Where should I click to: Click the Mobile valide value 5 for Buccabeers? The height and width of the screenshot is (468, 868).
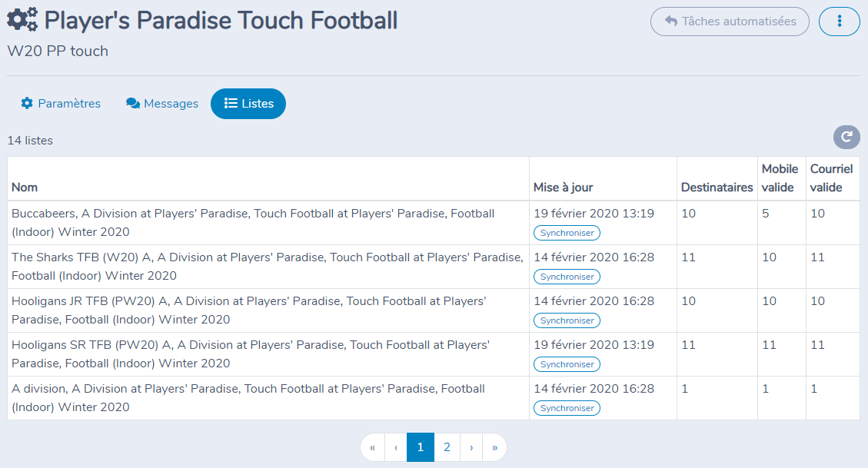(x=766, y=213)
